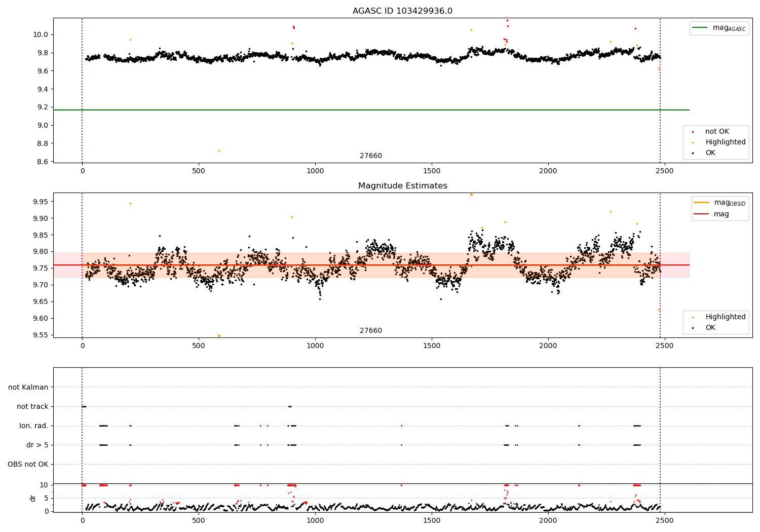Image resolution: width=760 pixels, height=532 pixels.
Task: Click the 'Magnitude Estimates' subplot title
Action: pyautogui.click(x=402, y=186)
